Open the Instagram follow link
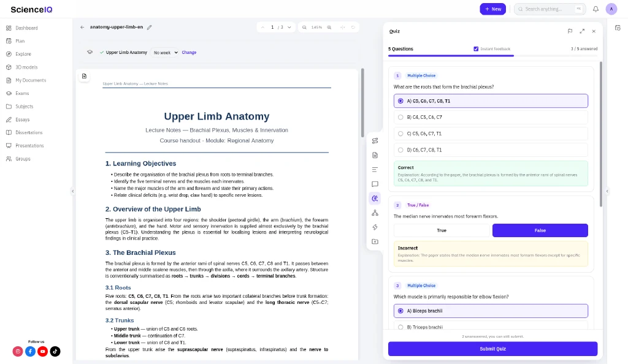 pyautogui.click(x=18, y=351)
